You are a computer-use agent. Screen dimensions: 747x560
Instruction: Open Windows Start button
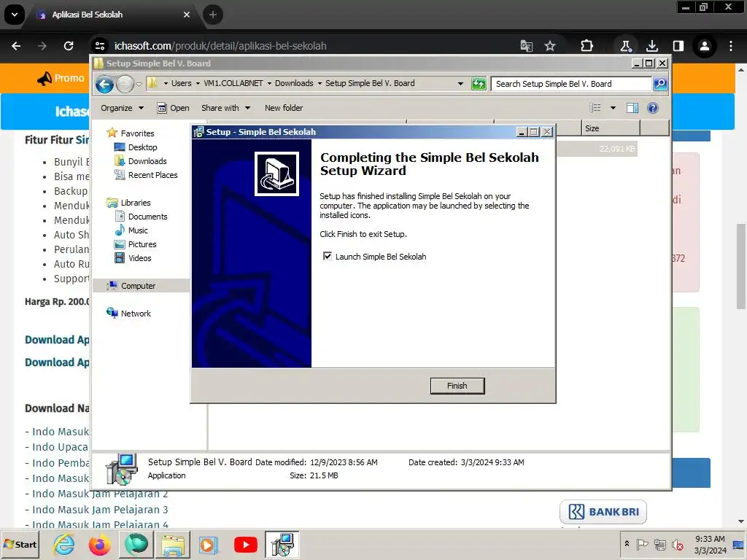coord(20,544)
